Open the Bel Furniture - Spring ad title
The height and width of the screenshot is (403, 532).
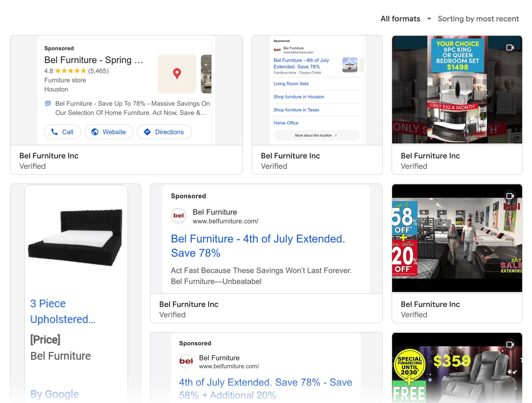click(94, 60)
